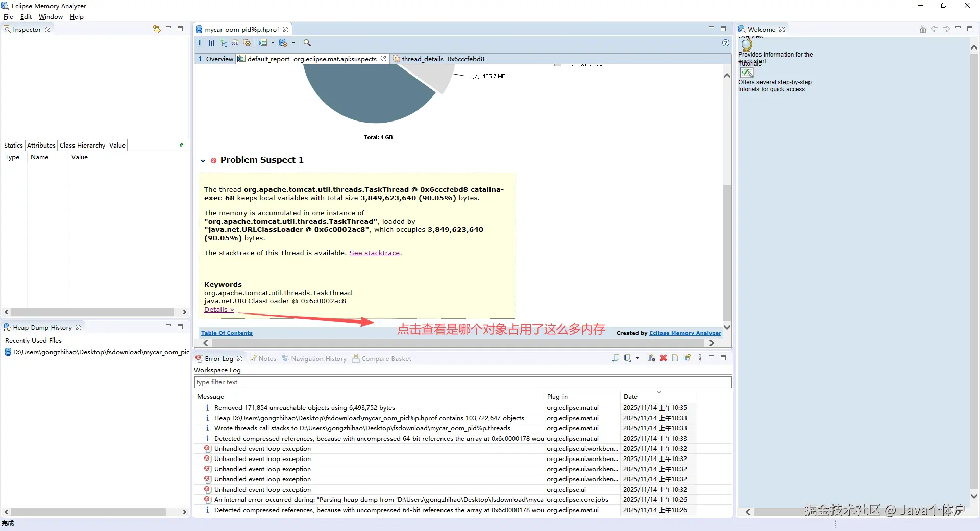The width and height of the screenshot is (980, 531).
Task: Go to Table Of Contents link
Action: pos(227,333)
